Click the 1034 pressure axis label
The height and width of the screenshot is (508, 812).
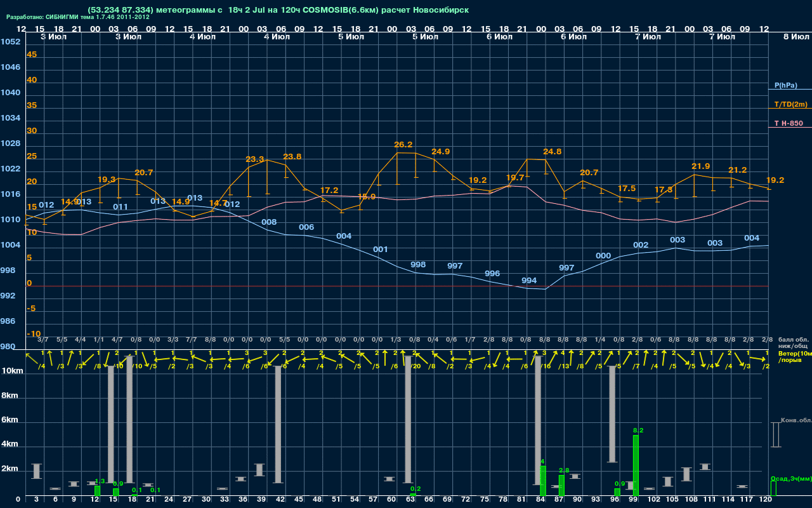tap(11, 118)
